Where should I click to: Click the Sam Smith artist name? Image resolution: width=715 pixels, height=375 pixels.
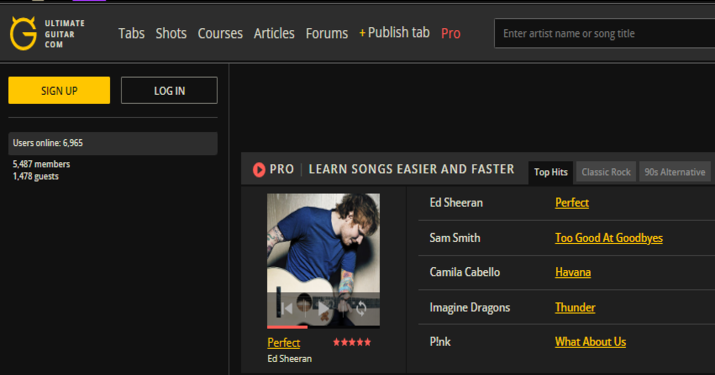[455, 238]
